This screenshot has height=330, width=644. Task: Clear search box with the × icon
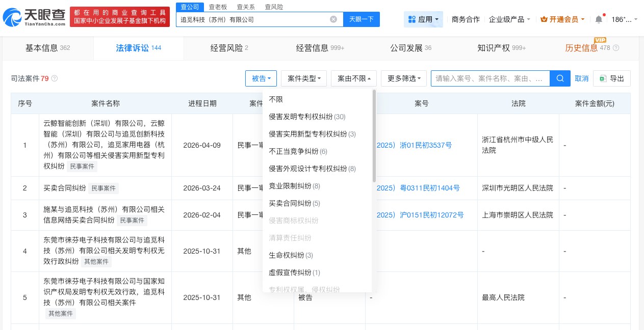pos(333,19)
